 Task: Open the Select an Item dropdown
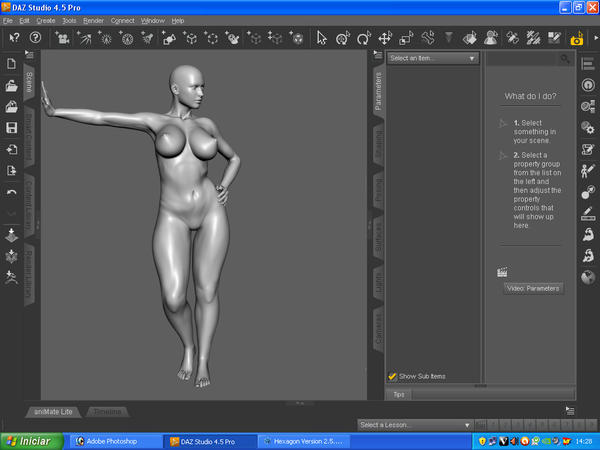pos(433,59)
